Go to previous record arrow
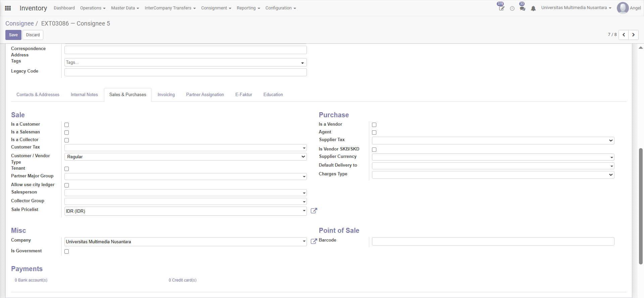Screen dimensions: 644x298 coord(624,35)
